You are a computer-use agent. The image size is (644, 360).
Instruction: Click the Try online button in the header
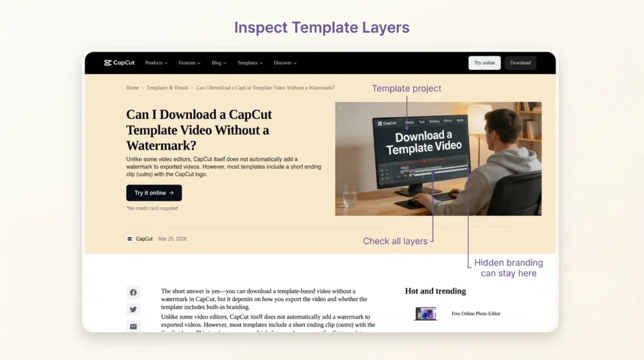pos(484,63)
